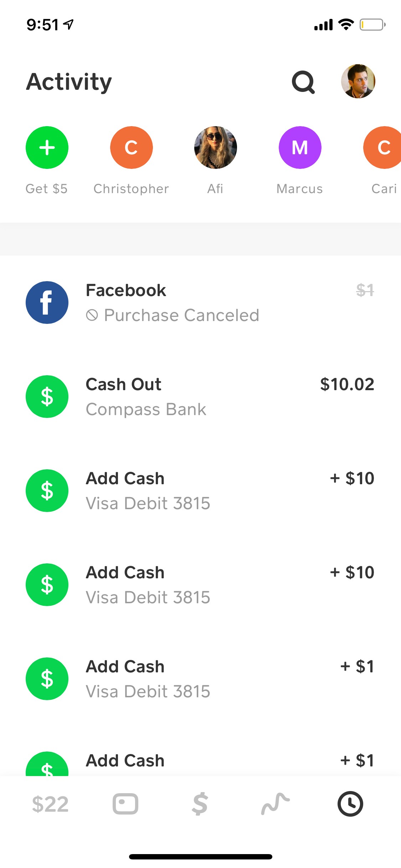Tap the profile photo avatar
401x868 pixels.
pyautogui.click(x=358, y=81)
